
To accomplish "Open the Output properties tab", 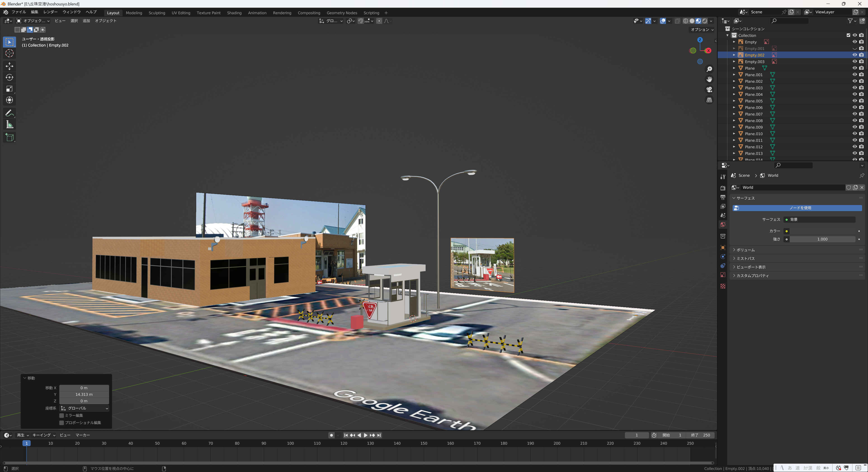I will [x=722, y=197].
